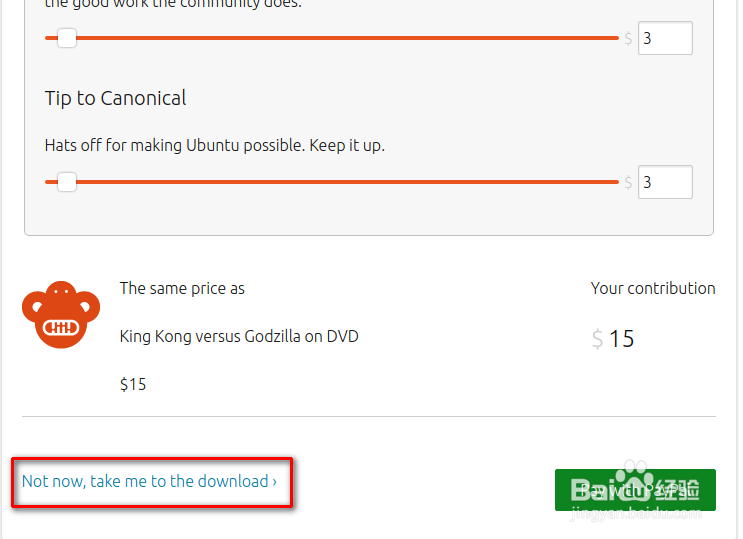Click the 'good work the community does' text
This screenshot has height=539, width=743.
(x=173, y=5)
